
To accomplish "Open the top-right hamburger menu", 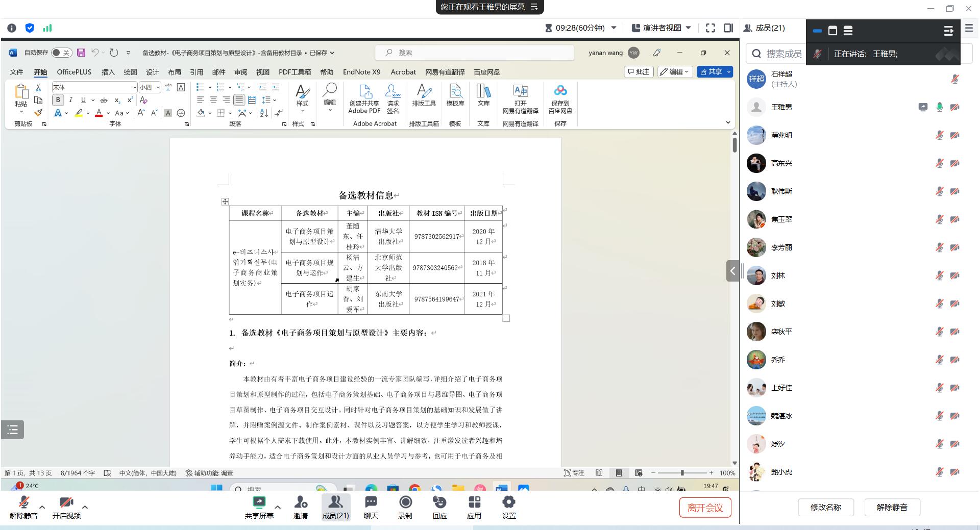I will coord(969,29).
